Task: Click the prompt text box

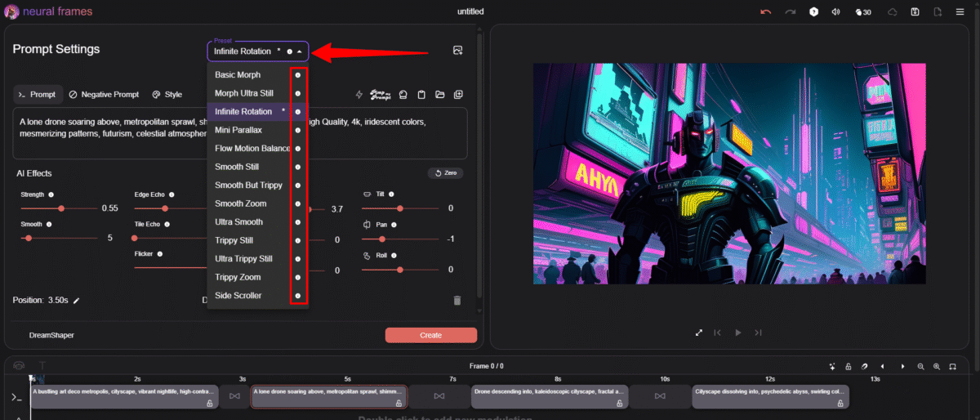Action: (x=240, y=133)
